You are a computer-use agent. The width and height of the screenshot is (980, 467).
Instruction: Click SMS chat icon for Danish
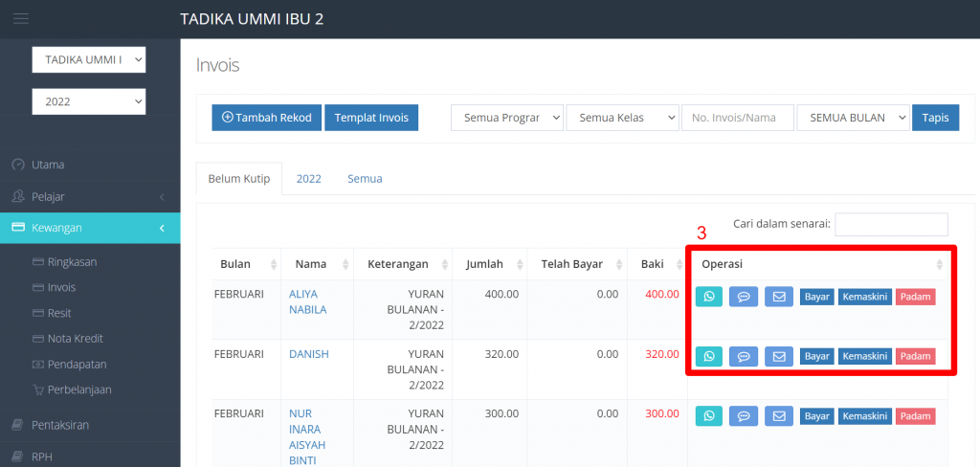click(744, 356)
